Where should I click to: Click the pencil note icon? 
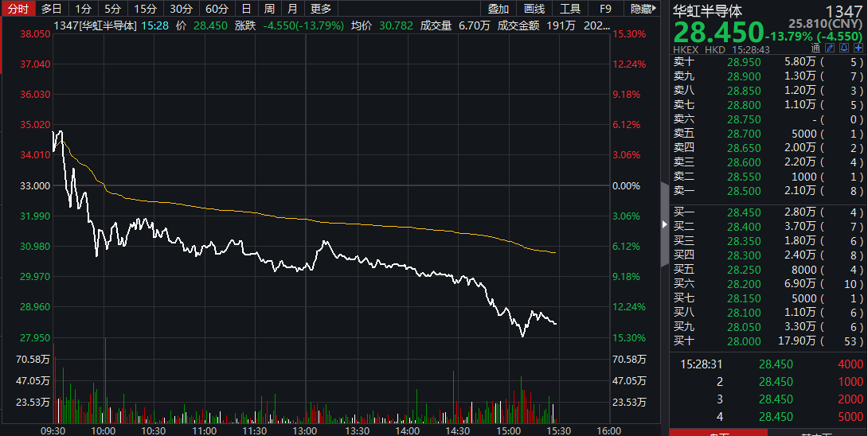click(829, 49)
